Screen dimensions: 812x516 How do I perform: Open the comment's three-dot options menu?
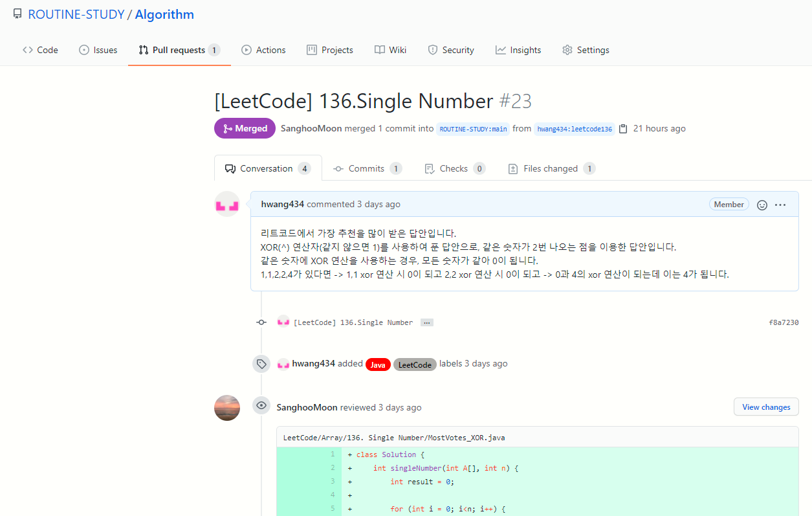tap(780, 205)
